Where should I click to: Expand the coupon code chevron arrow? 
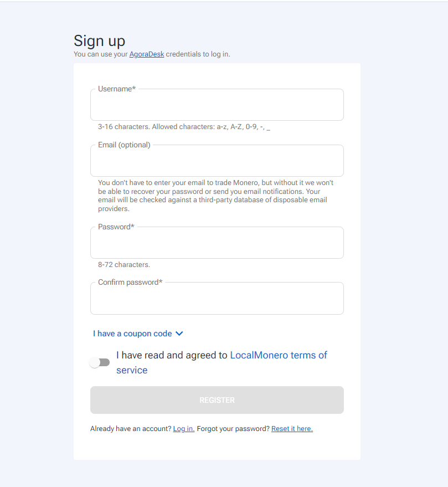click(x=179, y=334)
